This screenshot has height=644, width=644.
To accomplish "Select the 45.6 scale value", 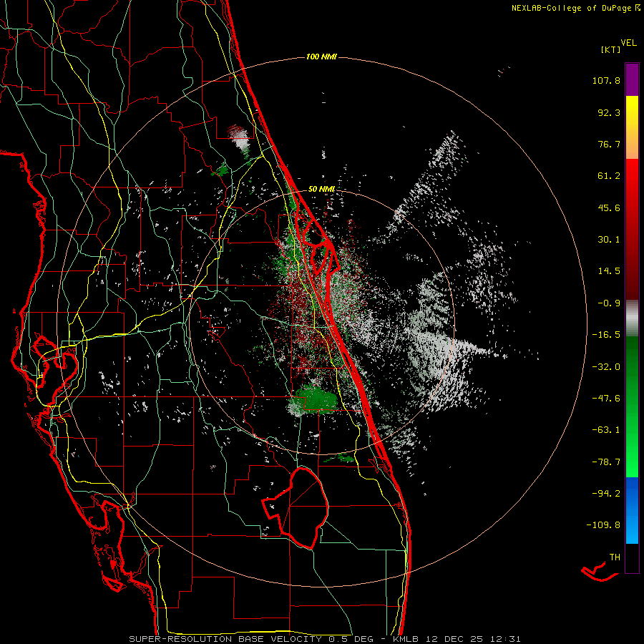I will 609,208.
